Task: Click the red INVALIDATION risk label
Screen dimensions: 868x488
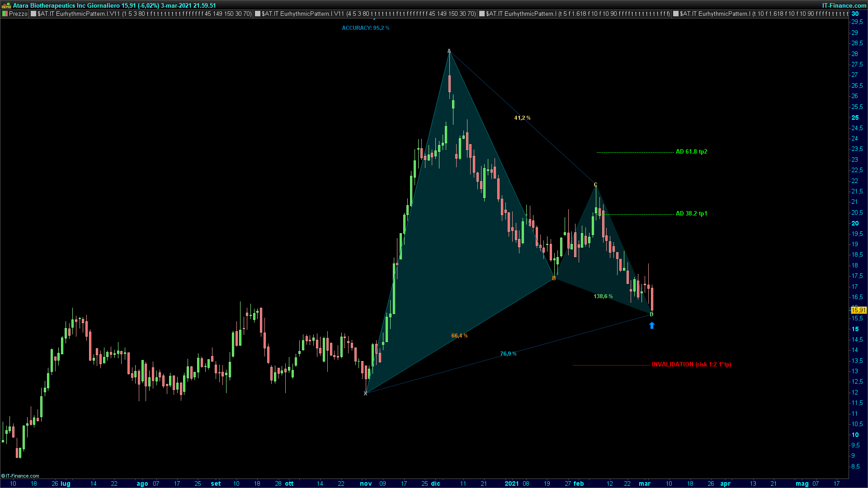Action: pos(691,365)
